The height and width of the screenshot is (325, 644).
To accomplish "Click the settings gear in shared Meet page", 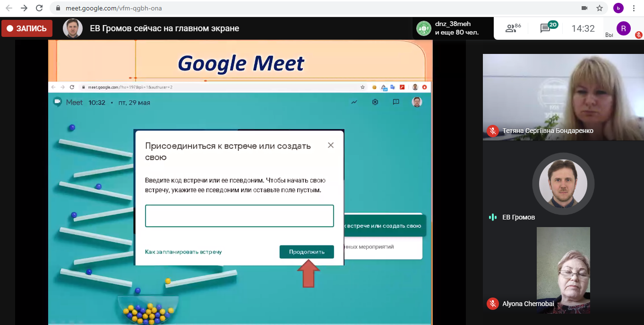I will (375, 102).
